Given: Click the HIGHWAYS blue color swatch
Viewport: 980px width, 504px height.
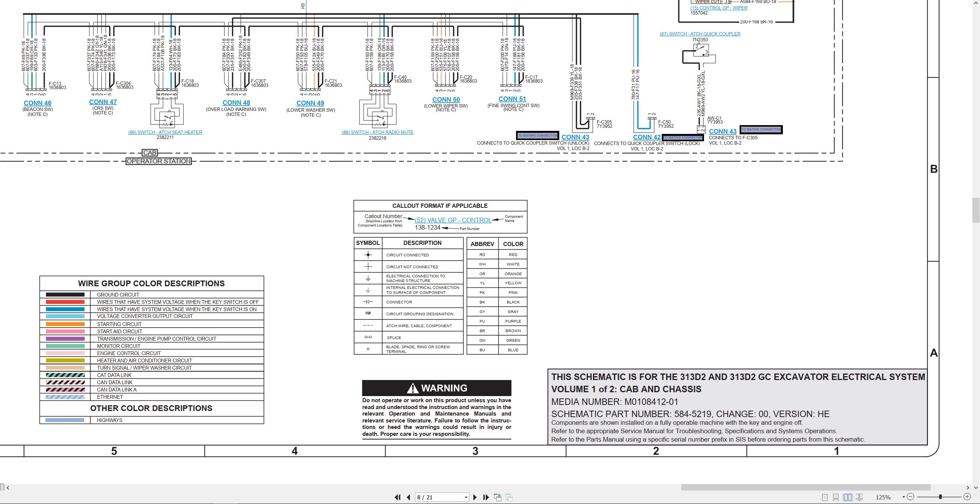Looking at the screenshot, I should tap(65, 420).
